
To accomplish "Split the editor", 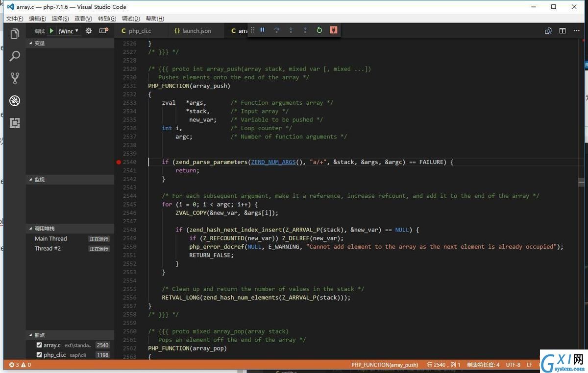I will click(x=563, y=31).
